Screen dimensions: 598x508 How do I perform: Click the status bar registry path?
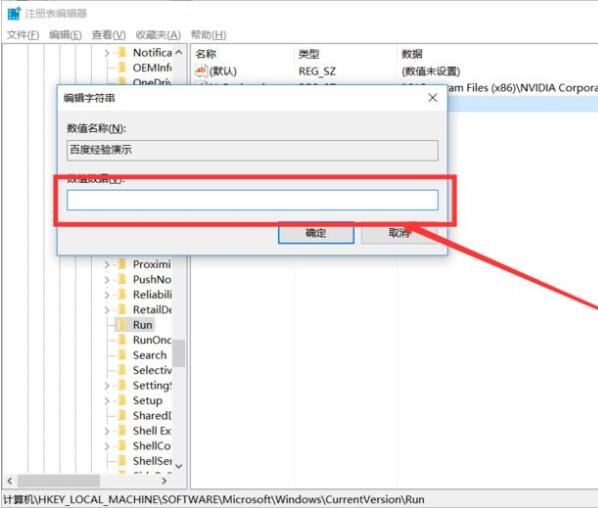coord(214,499)
